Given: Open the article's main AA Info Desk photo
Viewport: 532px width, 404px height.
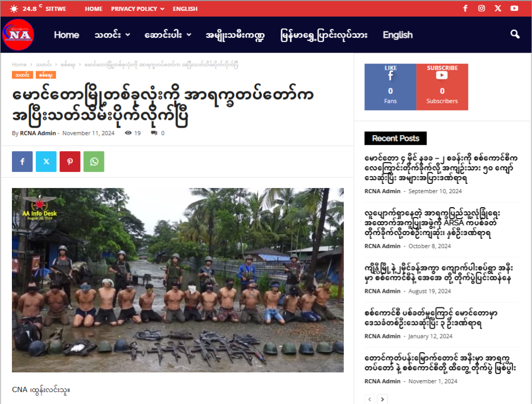Looking at the screenshot, I should click(x=178, y=280).
